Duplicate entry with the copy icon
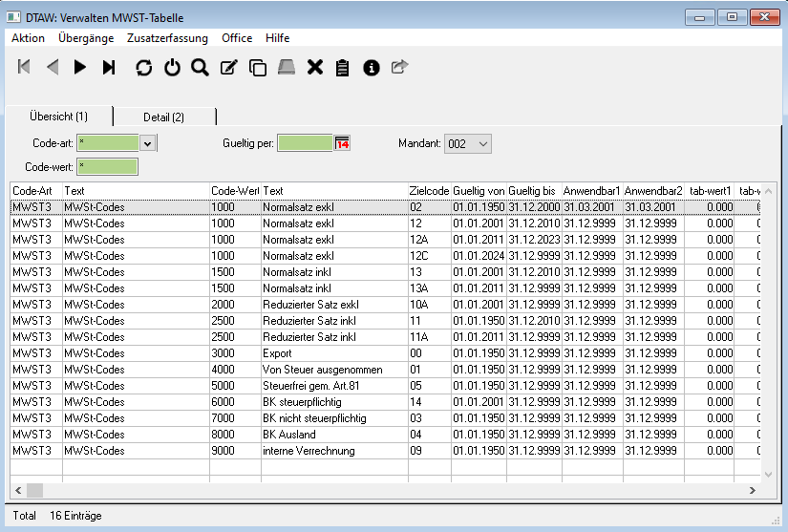788x532 pixels. (257, 67)
